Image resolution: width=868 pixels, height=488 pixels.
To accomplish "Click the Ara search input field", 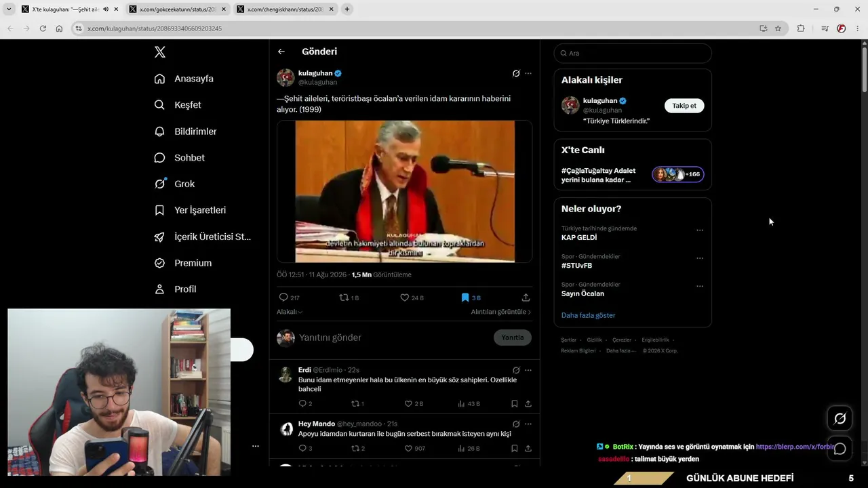I will (633, 53).
